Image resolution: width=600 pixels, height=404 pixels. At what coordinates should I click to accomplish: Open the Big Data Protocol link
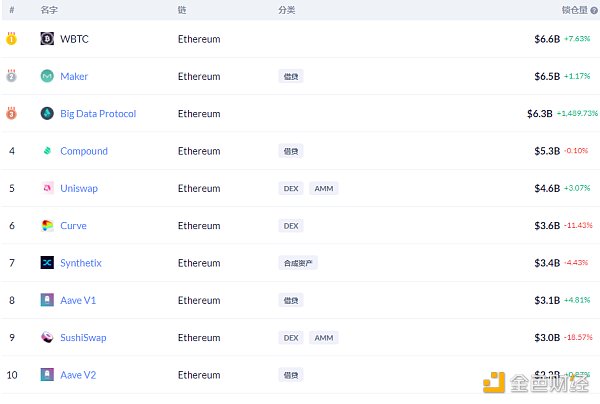point(98,114)
